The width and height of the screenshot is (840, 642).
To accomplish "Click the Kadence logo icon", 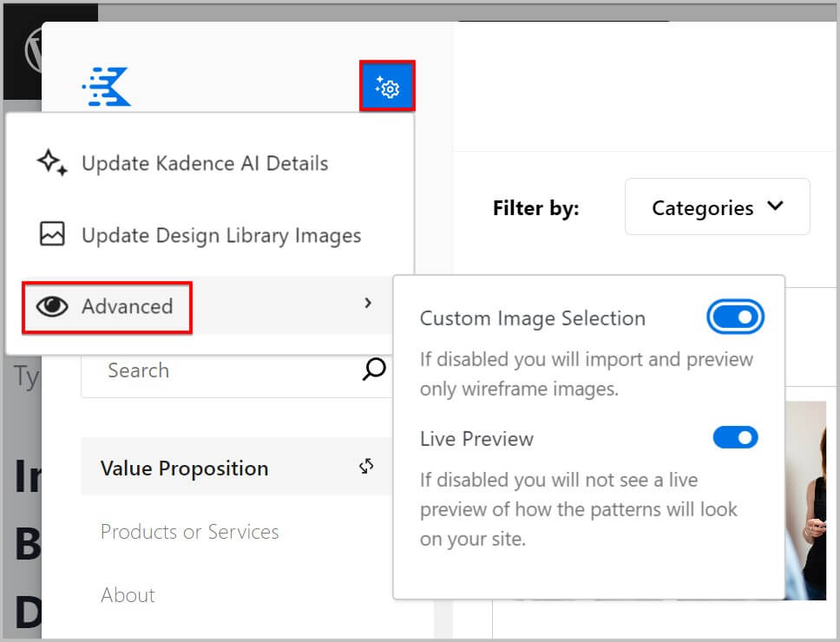I will coord(107,87).
